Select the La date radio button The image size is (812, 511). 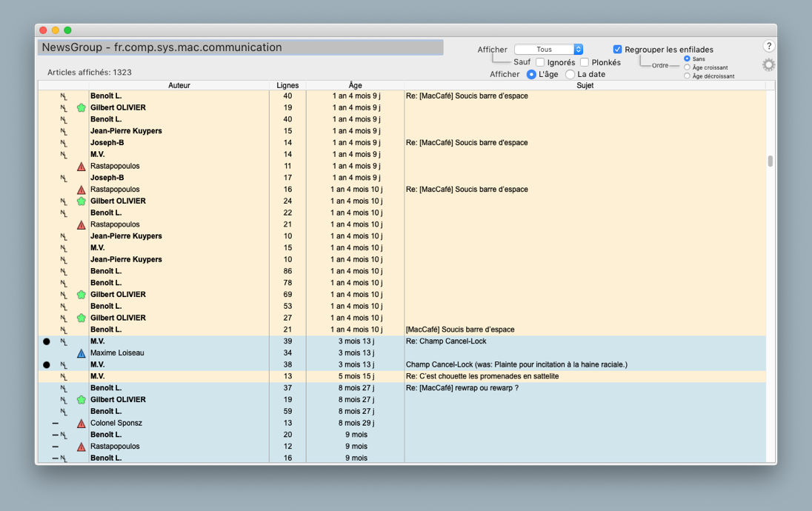[x=570, y=74]
